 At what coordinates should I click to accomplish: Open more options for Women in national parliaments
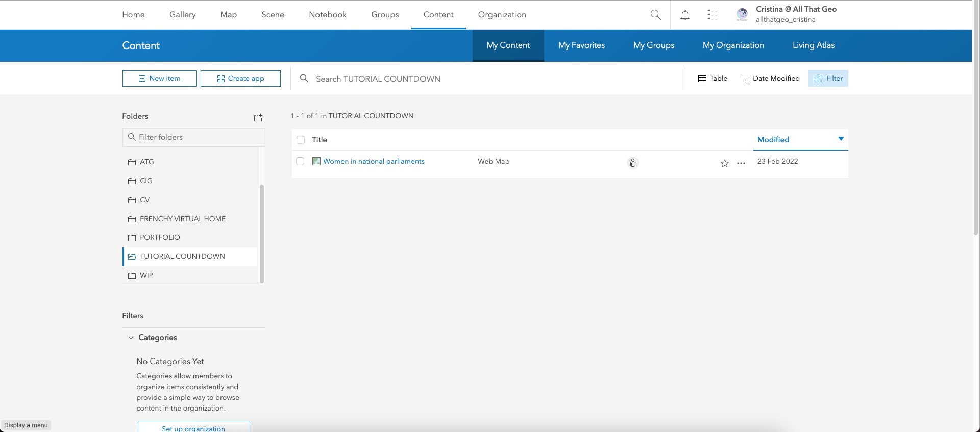coord(741,163)
